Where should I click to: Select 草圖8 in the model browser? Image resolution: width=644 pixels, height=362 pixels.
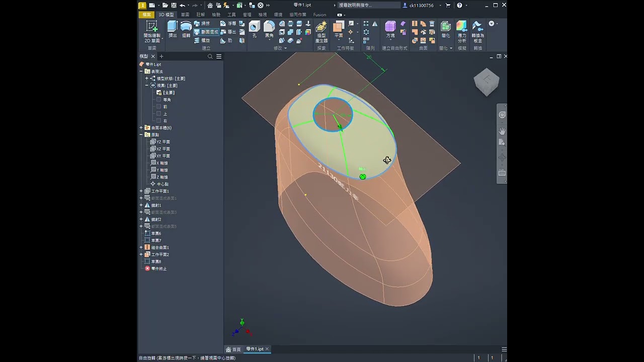point(153,261)
